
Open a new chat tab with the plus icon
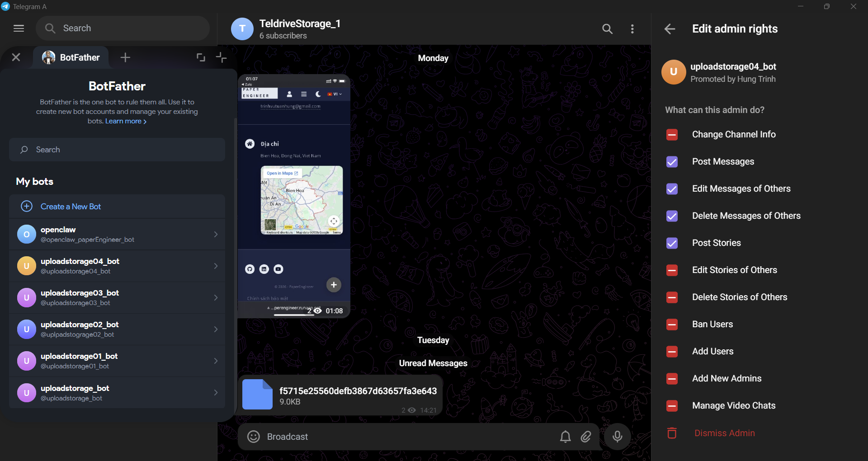point(125,57)
